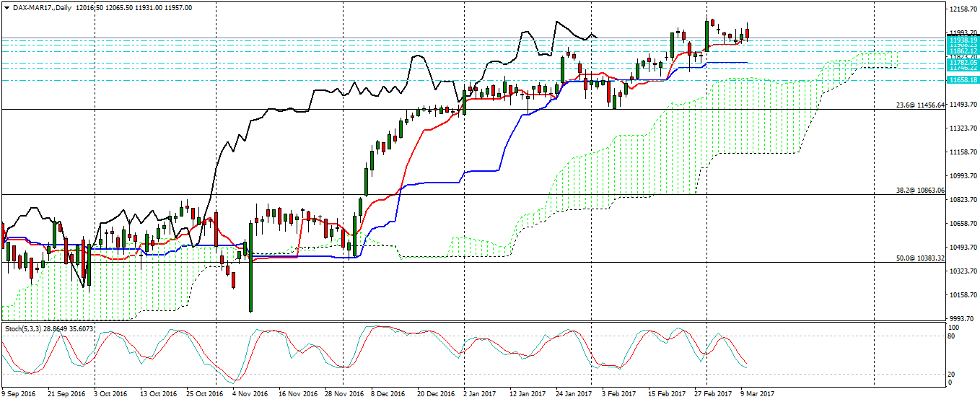980x402 pixels.
Task: Click the triangle arrow before DAX-MAR17 title
Action: click(7, 7)
